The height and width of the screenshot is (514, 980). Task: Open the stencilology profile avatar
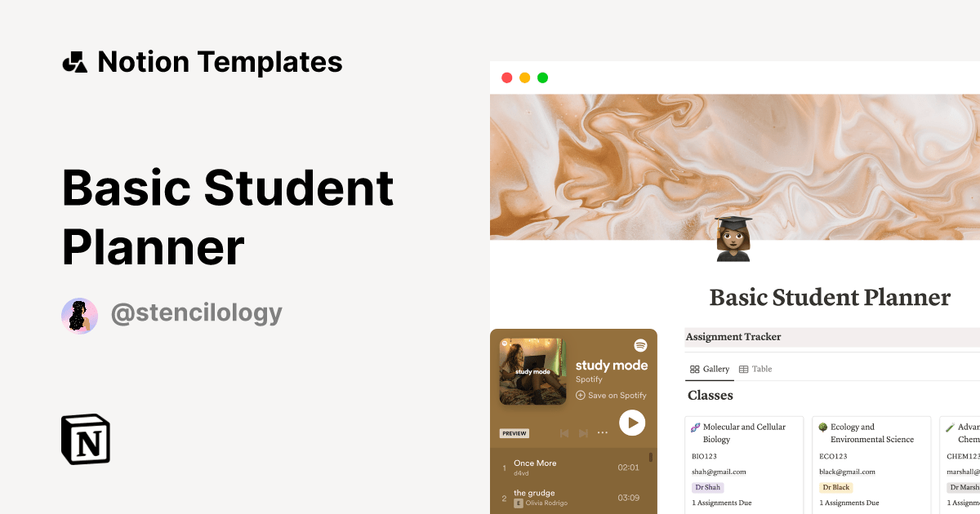tap(79, 316)
